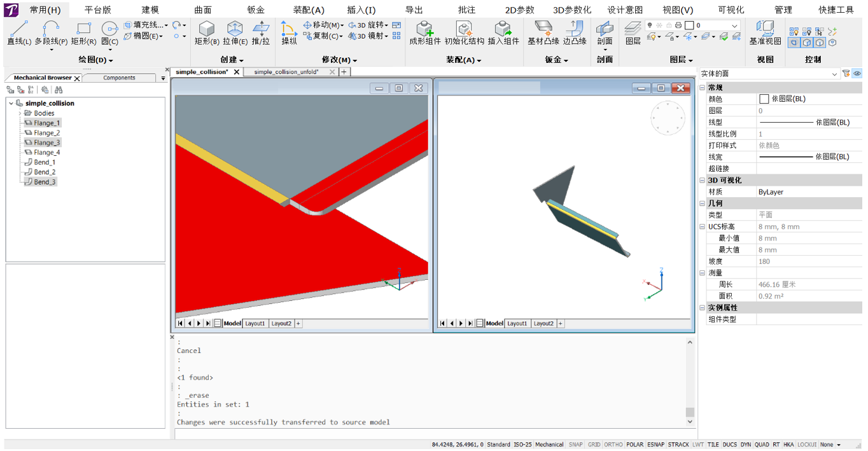Click the layout list icon in left viewport
Screen dimensions: 868x451
[x=218, y=323]
